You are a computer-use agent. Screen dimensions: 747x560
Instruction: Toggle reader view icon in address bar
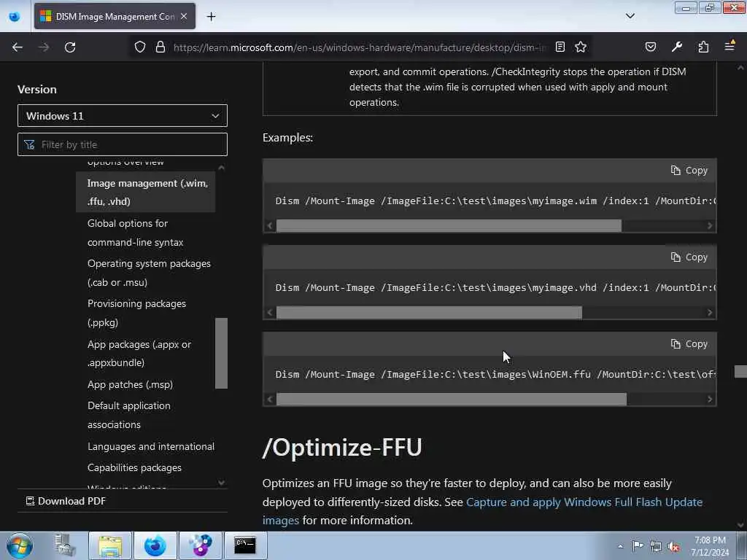560,47
